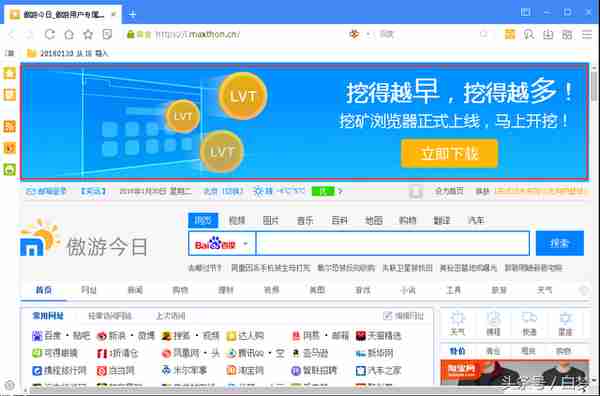Open the green sidebar icon

pos(10,169)
